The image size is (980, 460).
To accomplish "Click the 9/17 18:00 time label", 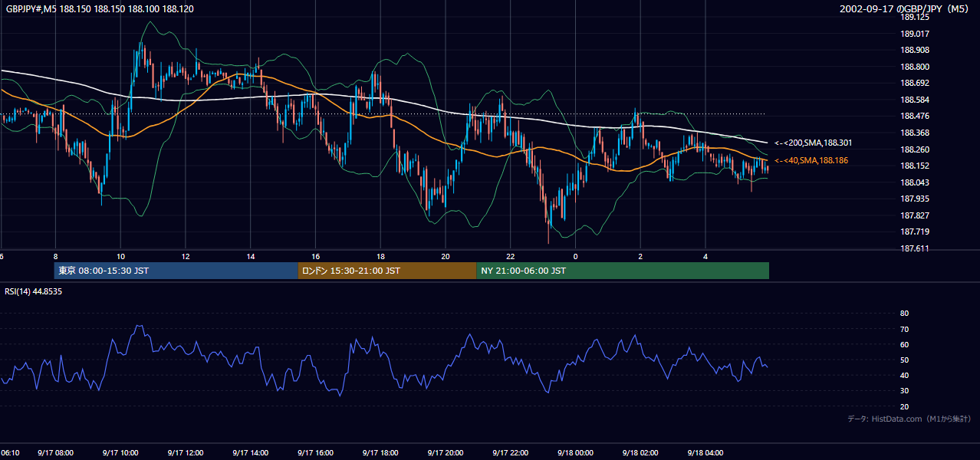I will (x=380, y=453).
